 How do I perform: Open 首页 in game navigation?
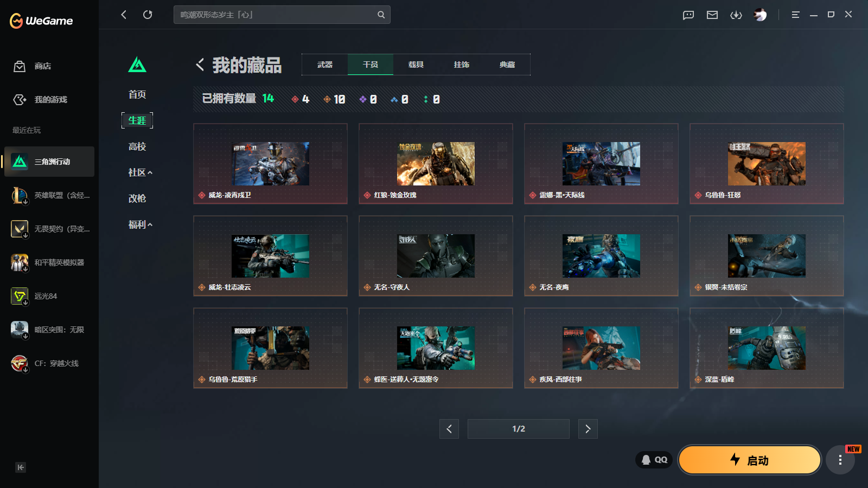tap(137, 94)
